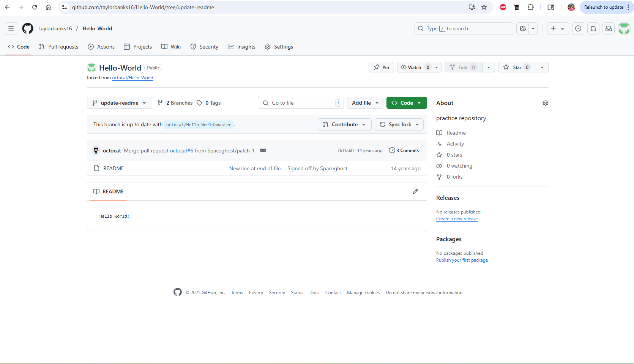Open the green Code dropdown button
Viewport: 634px width, 364px height.
pos(407,103)
